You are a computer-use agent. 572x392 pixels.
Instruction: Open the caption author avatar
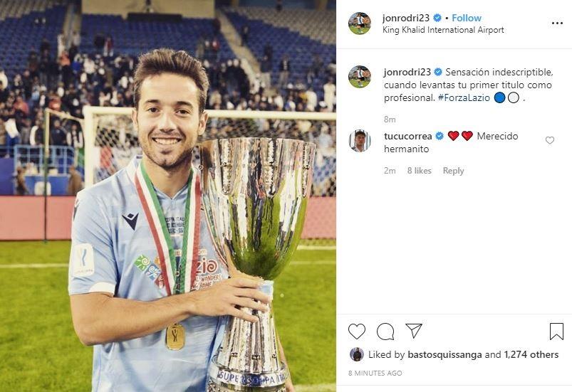coord(360,77)
